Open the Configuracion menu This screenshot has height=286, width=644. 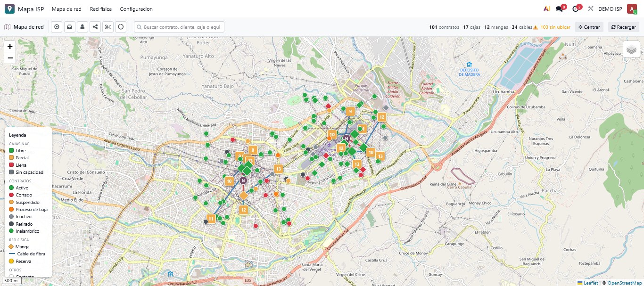click(x=136, y=9)
